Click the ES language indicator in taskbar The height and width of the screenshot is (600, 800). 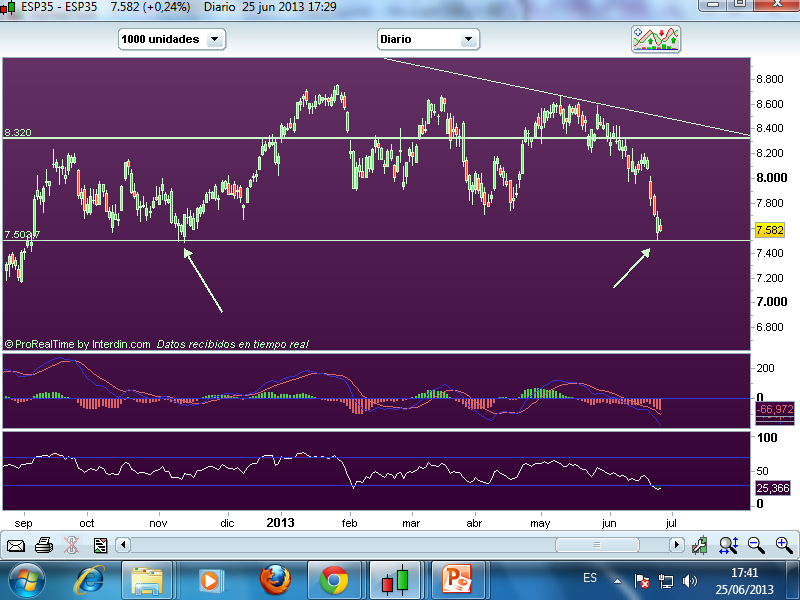tap(590, 578)
